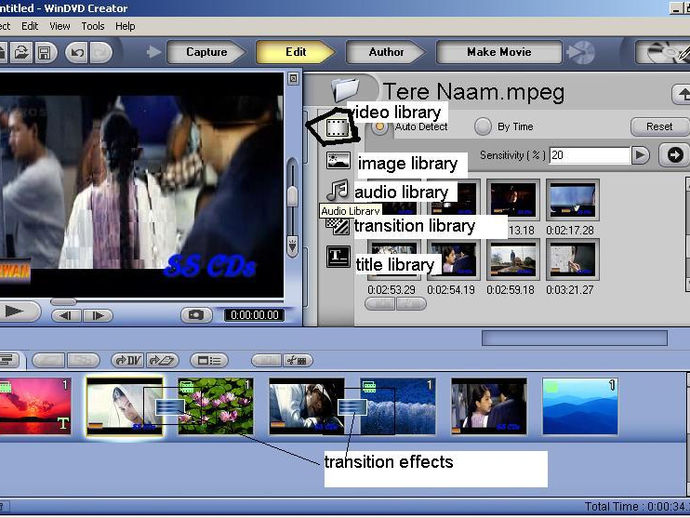Viewport: 690px width, 518px height.
Task: Click the preview volume slider handle
Action: coord(292,195)
